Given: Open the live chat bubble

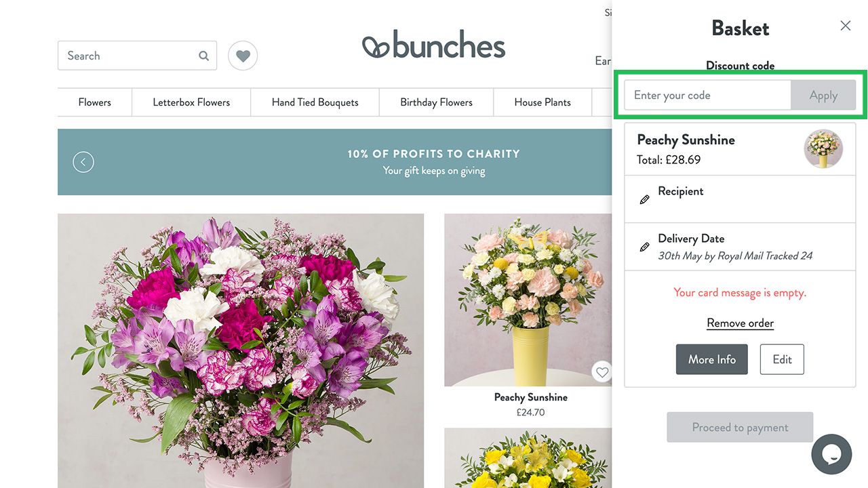Looking at the screenshot, I should [x=831, y=454].
